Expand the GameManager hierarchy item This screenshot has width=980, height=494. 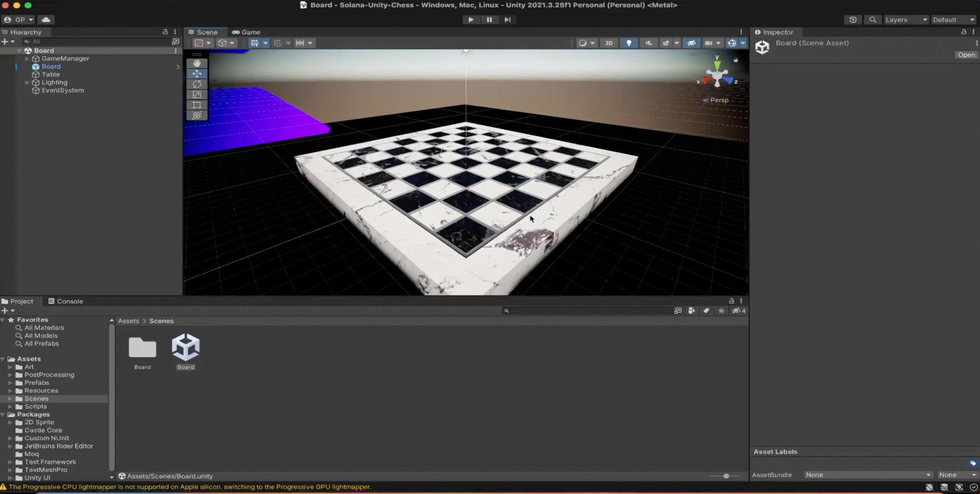(27, 59)
